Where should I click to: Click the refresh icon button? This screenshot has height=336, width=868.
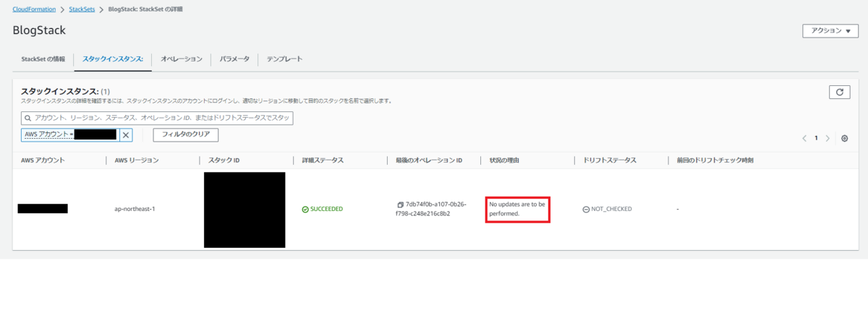click(x=839, y=92)
